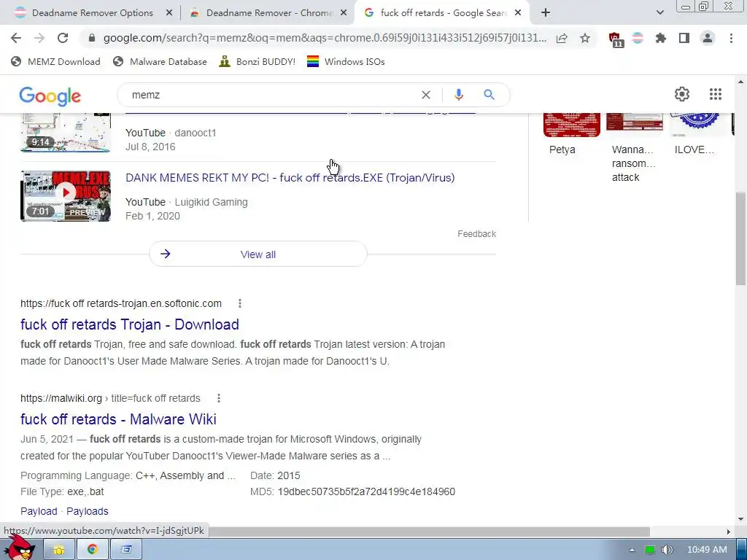Go to the Google logo homepage
747x560 pixels.
(50, 96)
